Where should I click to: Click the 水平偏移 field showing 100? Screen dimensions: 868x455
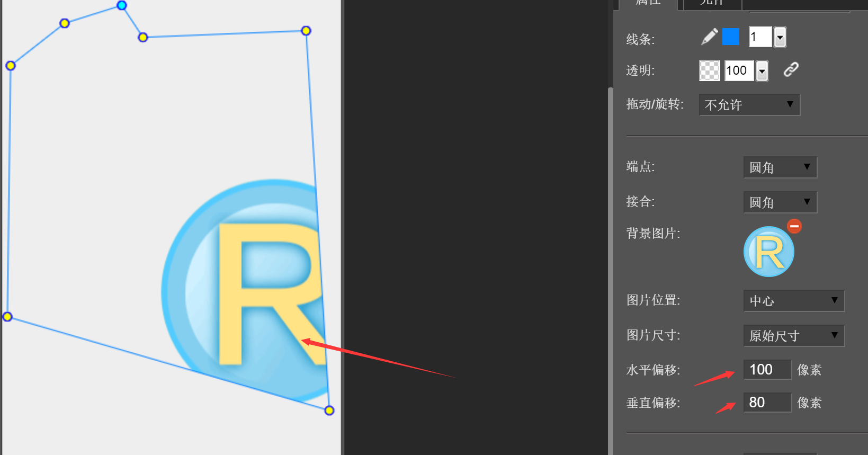click(x=767, y=370)
